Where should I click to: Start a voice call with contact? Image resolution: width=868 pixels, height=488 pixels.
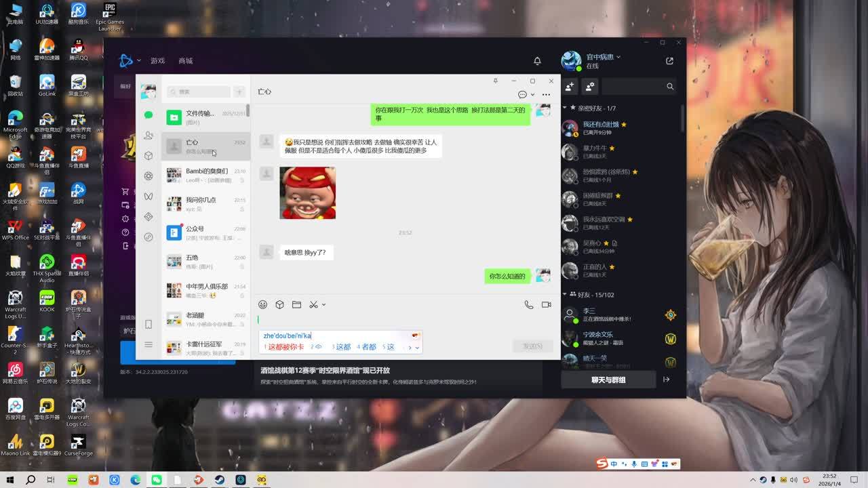pyautogui.click(x=529, y=305)
